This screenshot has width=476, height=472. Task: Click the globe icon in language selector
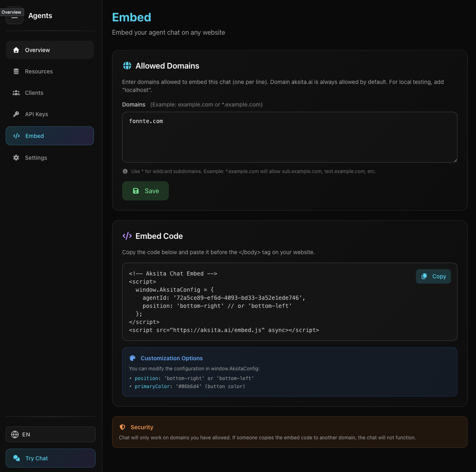coord(15,434)
